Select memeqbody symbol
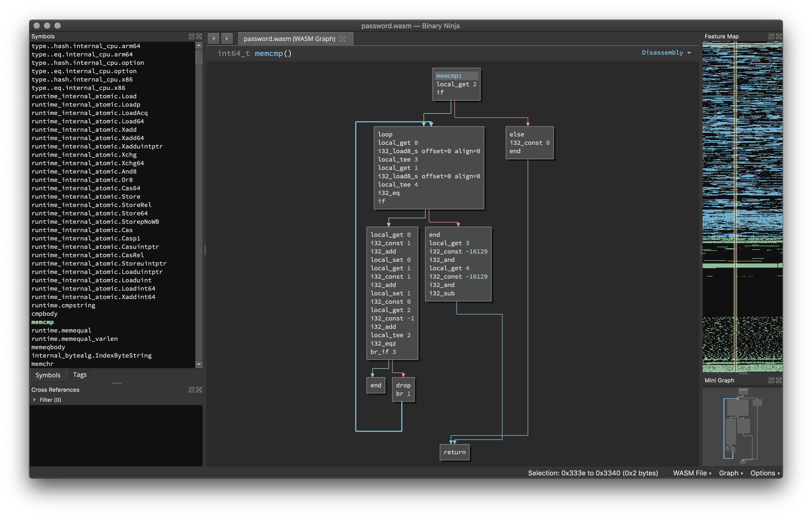The width and height of the screenshot is (812, 517). (x=48, y=347)
